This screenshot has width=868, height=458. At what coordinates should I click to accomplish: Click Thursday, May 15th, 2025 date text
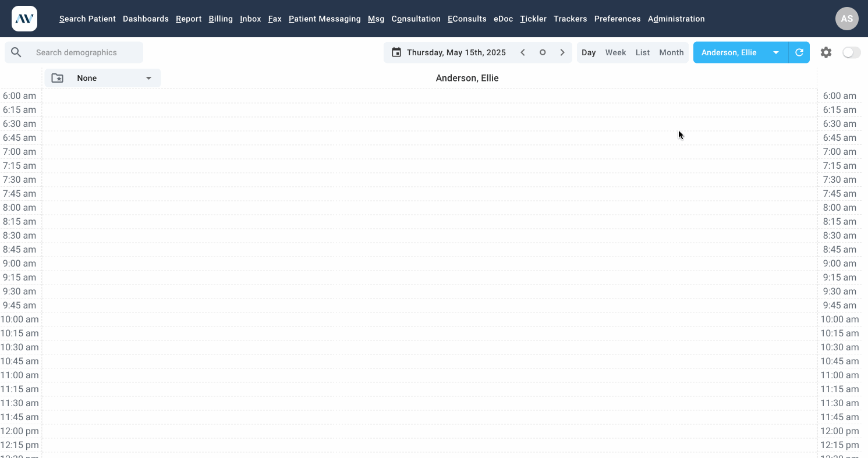pos(456,52)
